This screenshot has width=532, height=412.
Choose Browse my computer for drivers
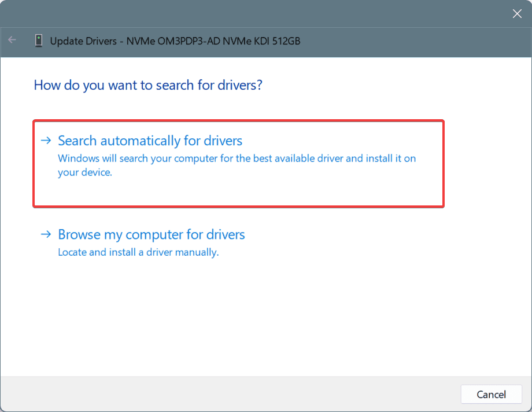coord(152,234)
